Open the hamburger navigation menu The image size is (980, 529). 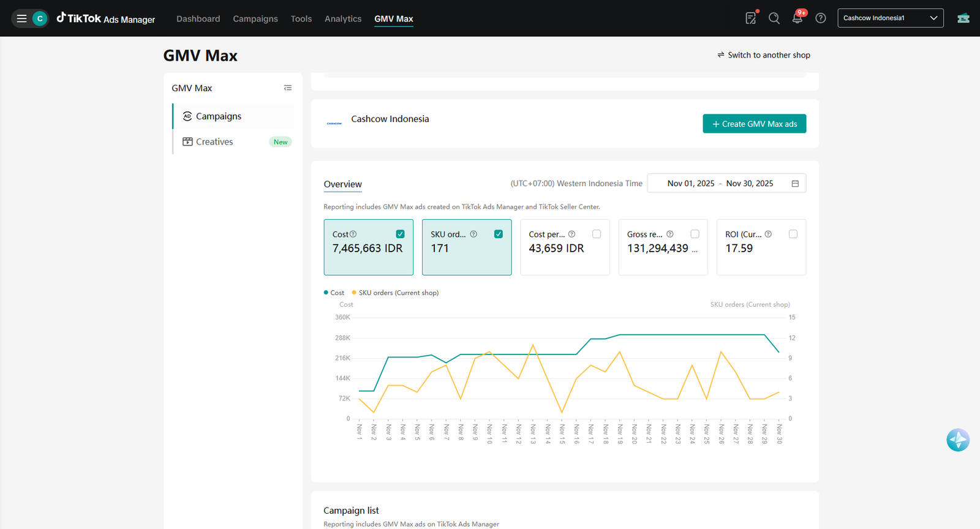(21, 18)
